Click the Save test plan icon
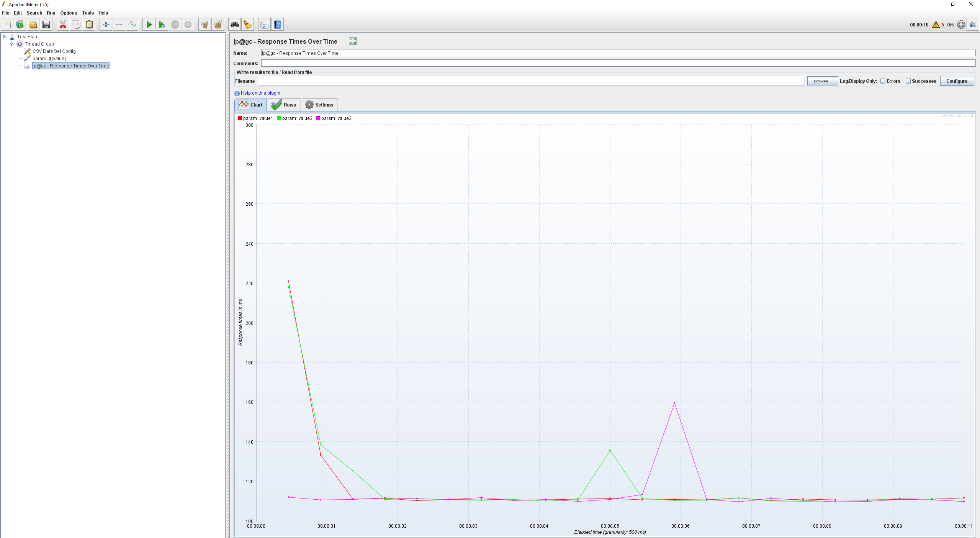Image resolution: width=980 pixels, height=538 pixels. pyautogui.click(x=46, y=25)
